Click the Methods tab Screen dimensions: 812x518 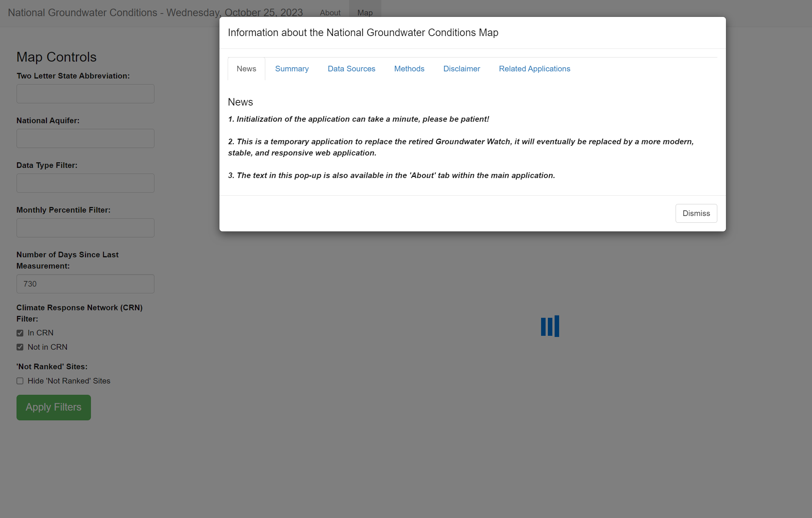pyautogui.click(x=409, y=69)
